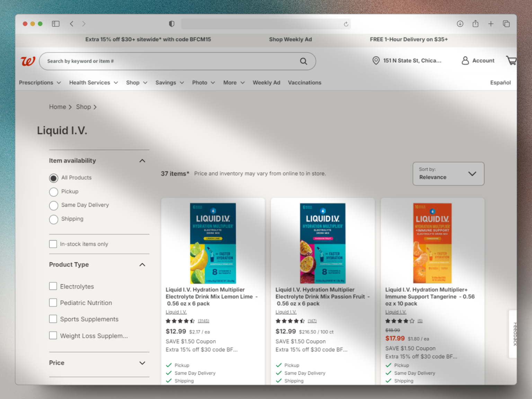Click the store location pin icon

(376, 61)
